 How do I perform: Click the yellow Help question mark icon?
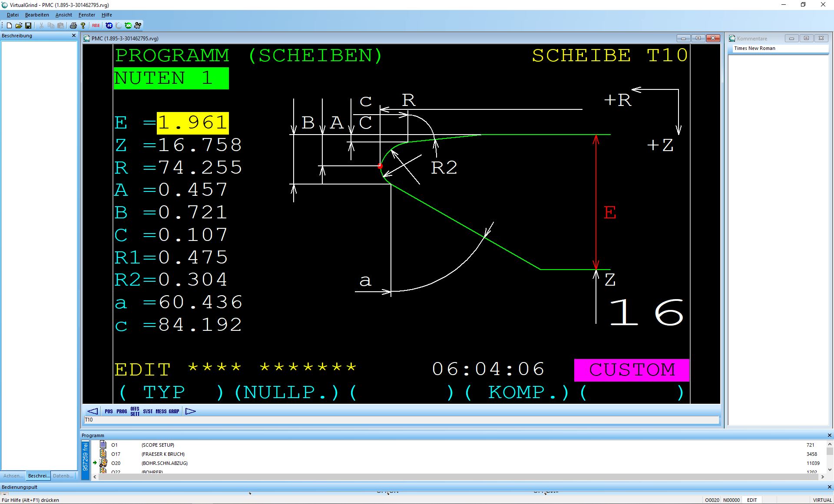click(x=83, y=26)
